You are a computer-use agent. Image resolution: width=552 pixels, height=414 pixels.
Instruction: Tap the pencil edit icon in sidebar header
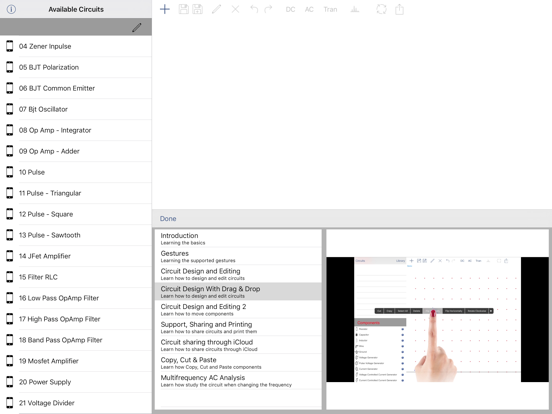(137, 27)
